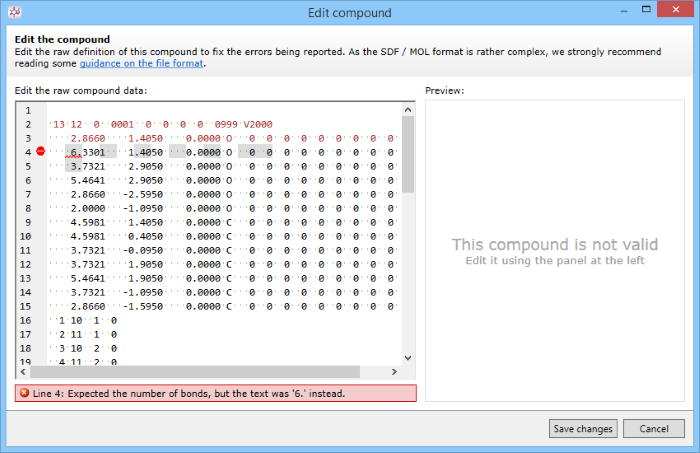
Task: Click the '1.9050' value on line 12
Action: [146, 264]
